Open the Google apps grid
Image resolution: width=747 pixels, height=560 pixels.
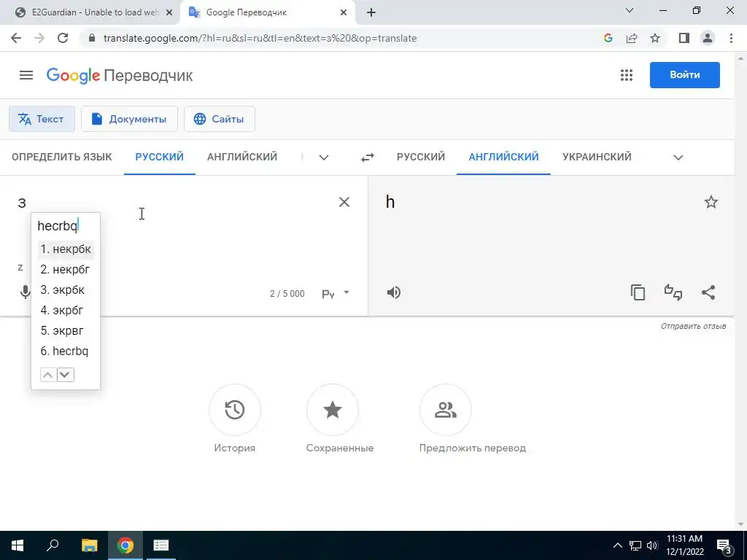point(627,75)
